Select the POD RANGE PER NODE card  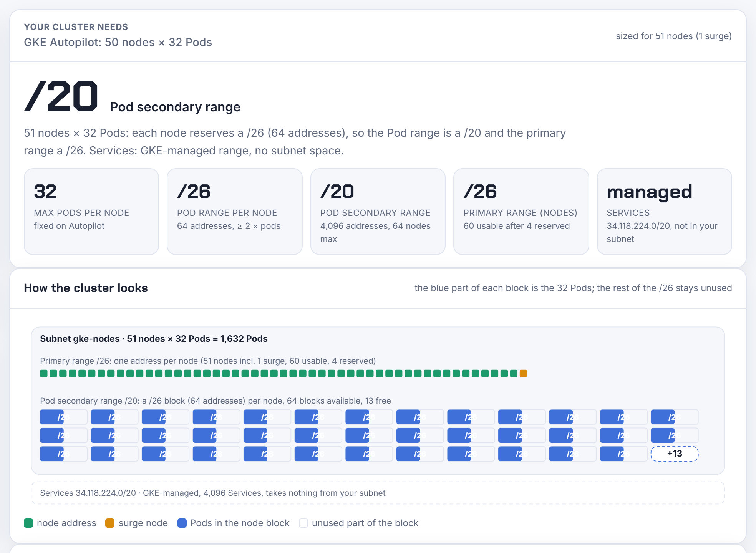235,212
